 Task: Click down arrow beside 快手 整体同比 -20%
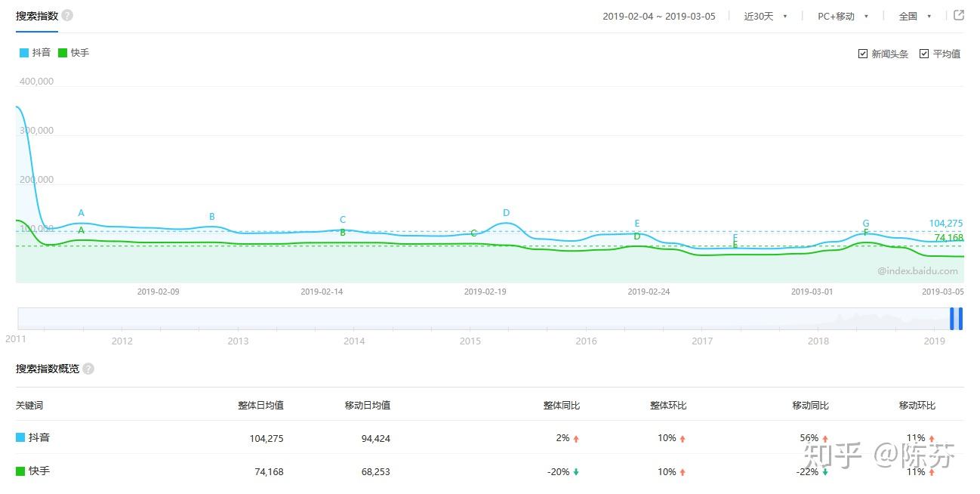[x=576, y=472]
